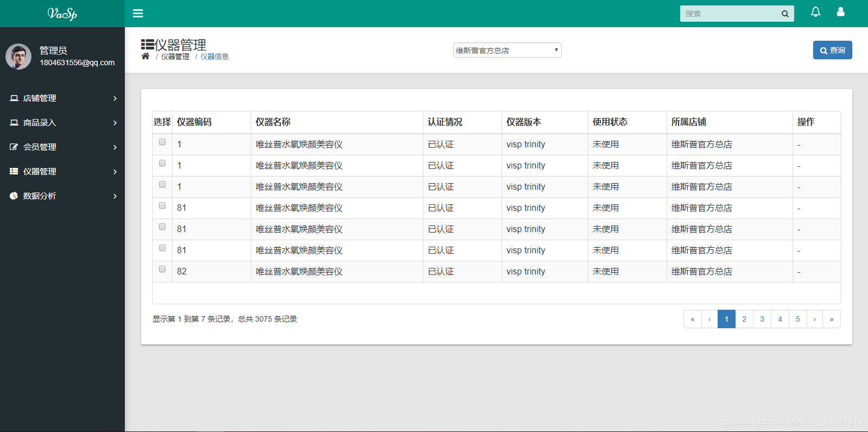Jump to the last page »
Screen dimensions: 868x432
[x=832, y=319]
